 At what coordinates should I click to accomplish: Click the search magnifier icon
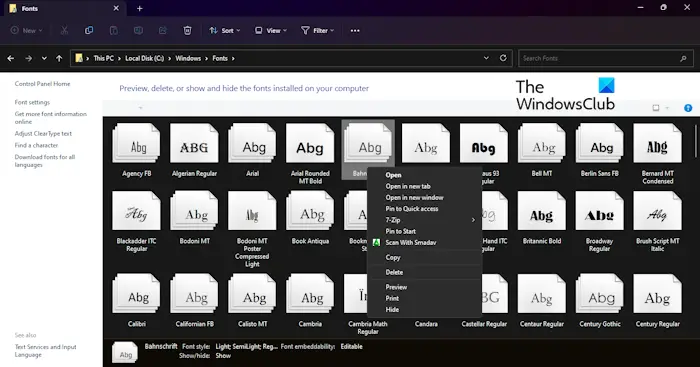coord(683,58)
